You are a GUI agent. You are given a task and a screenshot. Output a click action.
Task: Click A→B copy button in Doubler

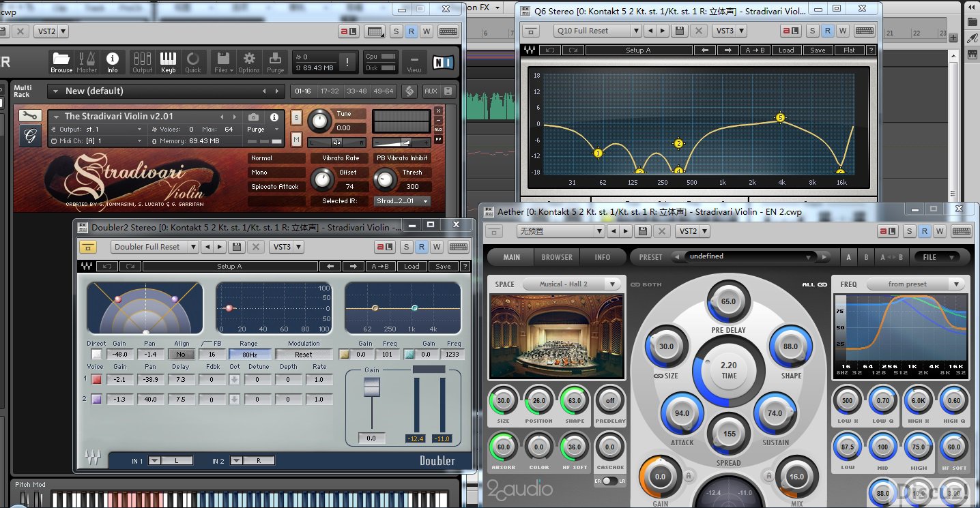tap(381, 266)
